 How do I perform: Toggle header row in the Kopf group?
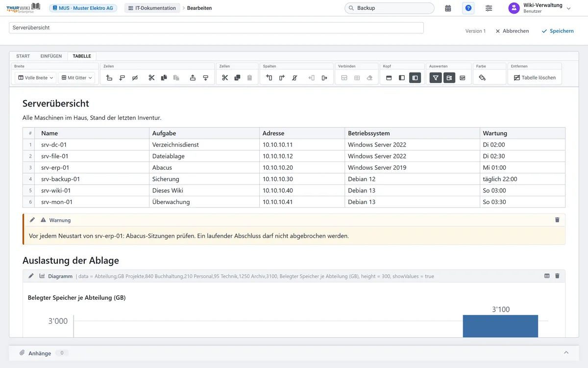(389, 78)
